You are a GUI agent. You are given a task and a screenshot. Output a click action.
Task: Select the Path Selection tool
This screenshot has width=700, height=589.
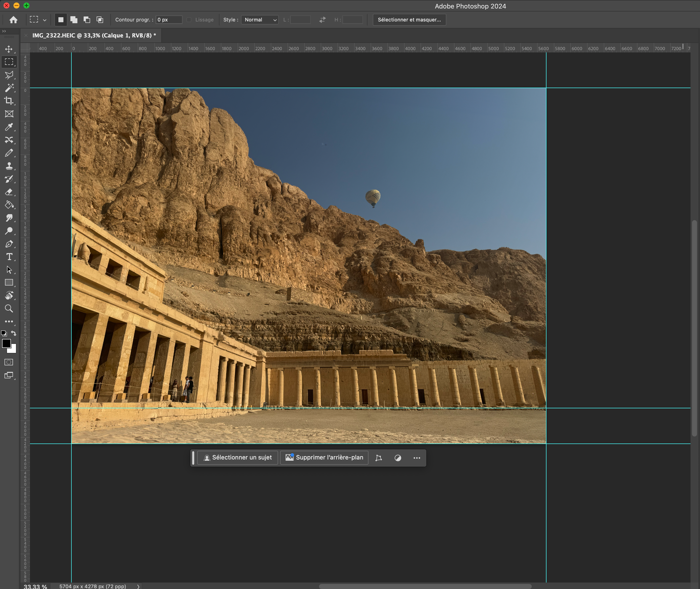point(9,270)
